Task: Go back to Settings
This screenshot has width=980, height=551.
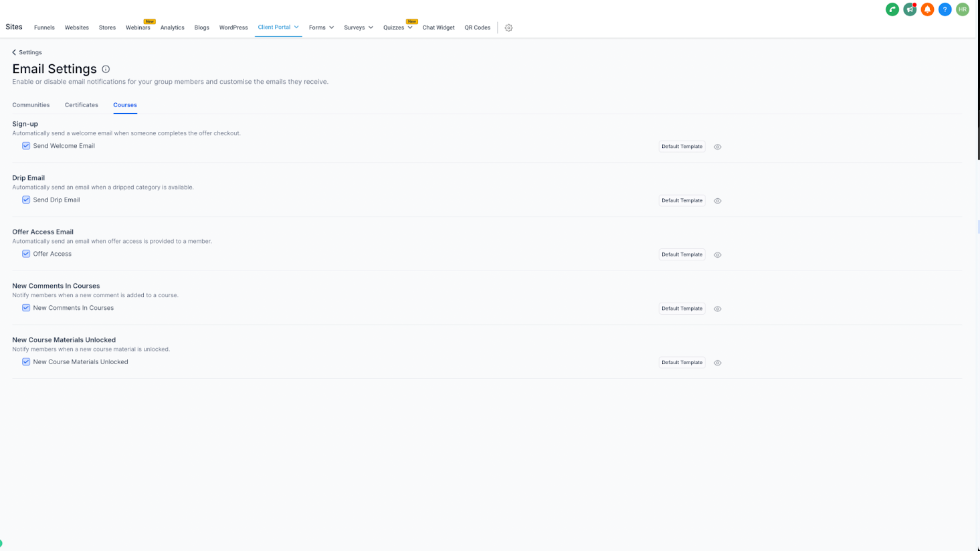Action: pyautogui.click(x=27, y=52)
